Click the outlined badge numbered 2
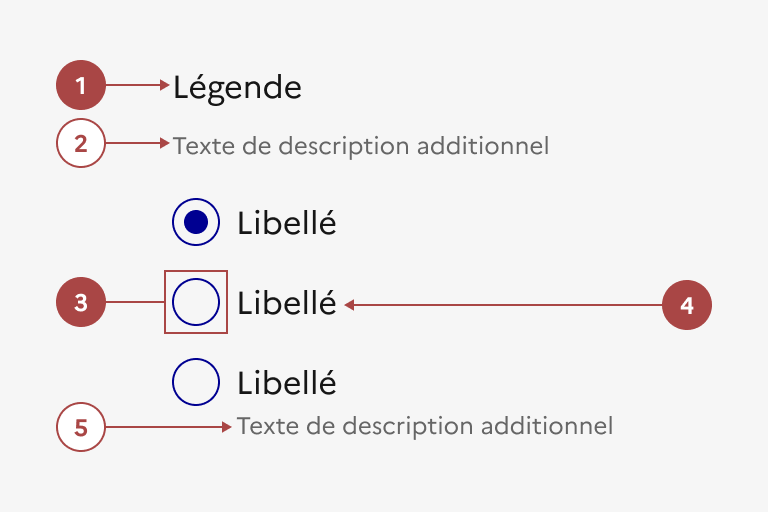 point(81,144)
